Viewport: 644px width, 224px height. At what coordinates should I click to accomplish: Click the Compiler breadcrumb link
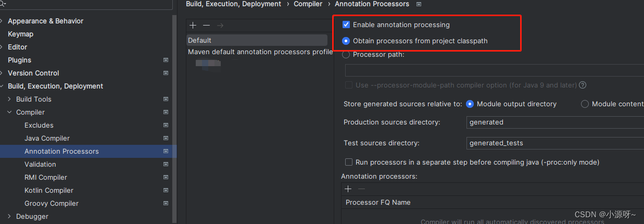coord(308,4)
